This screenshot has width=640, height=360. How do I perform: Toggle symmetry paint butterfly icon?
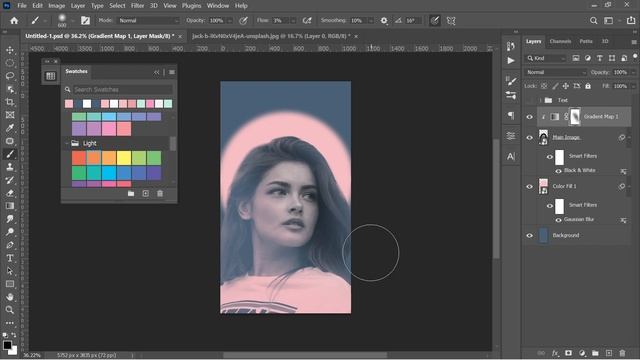(451, 20)
